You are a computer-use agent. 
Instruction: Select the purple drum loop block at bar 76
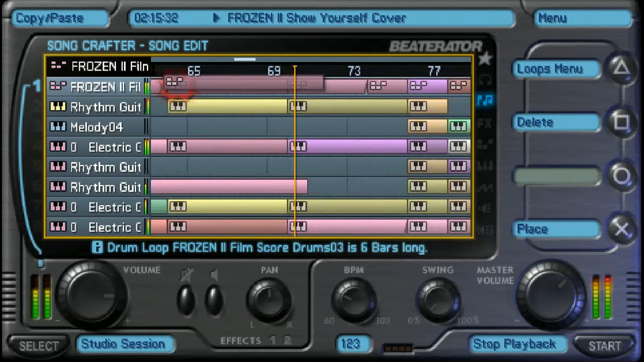pos(427,86)
